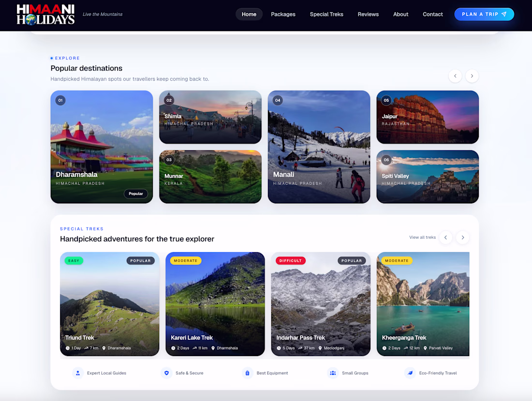
Task: Open the Contact page
Action: click(x=432, y=14)
